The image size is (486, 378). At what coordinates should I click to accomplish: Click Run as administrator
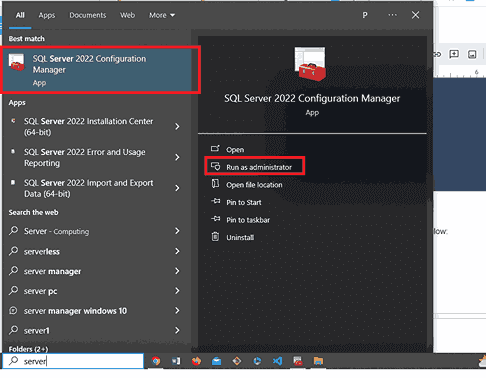pos(259,167)
